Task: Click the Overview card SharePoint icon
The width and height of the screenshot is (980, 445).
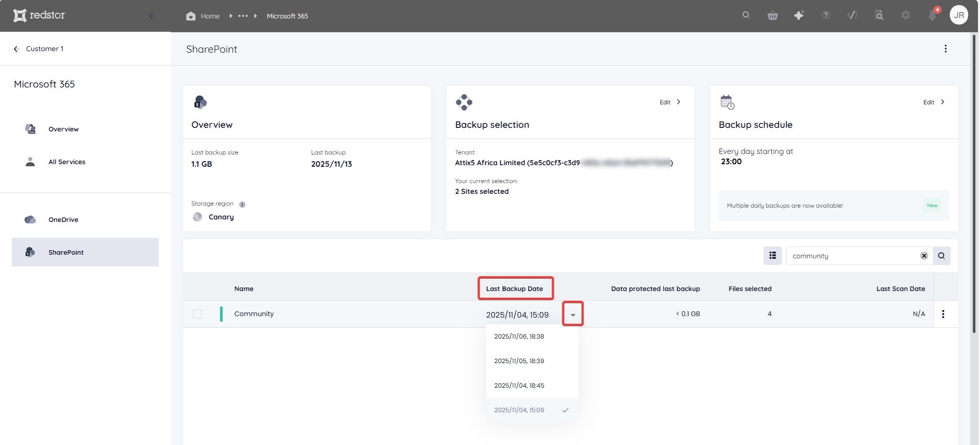Action: click(x=200, y=102)
